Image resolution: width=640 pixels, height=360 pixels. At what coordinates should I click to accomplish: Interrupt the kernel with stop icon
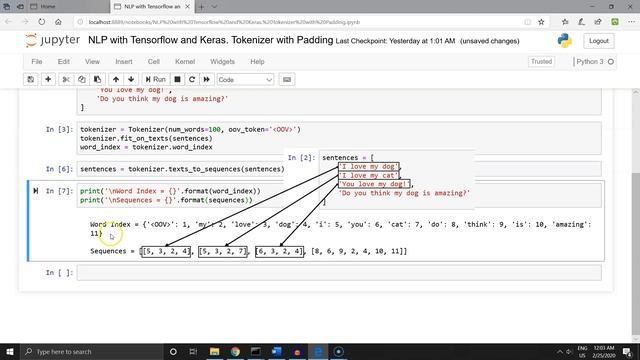point(178,80)
